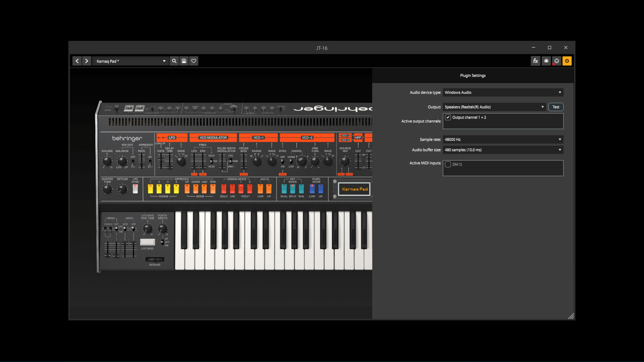Click the VCO-2 FINE TUNE knob

(315, 161)
